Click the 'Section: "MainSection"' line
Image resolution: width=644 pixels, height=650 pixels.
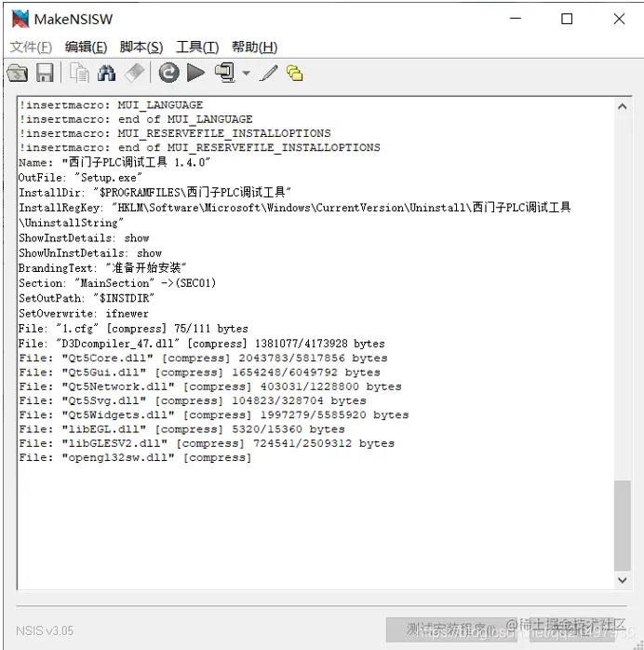(117, 283)
